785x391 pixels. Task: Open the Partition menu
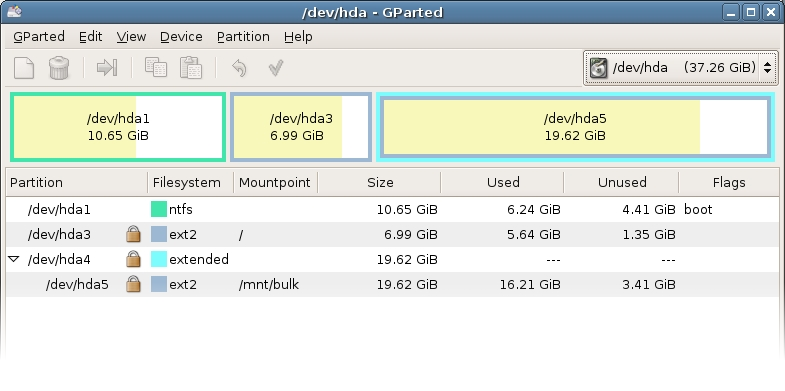243,37
